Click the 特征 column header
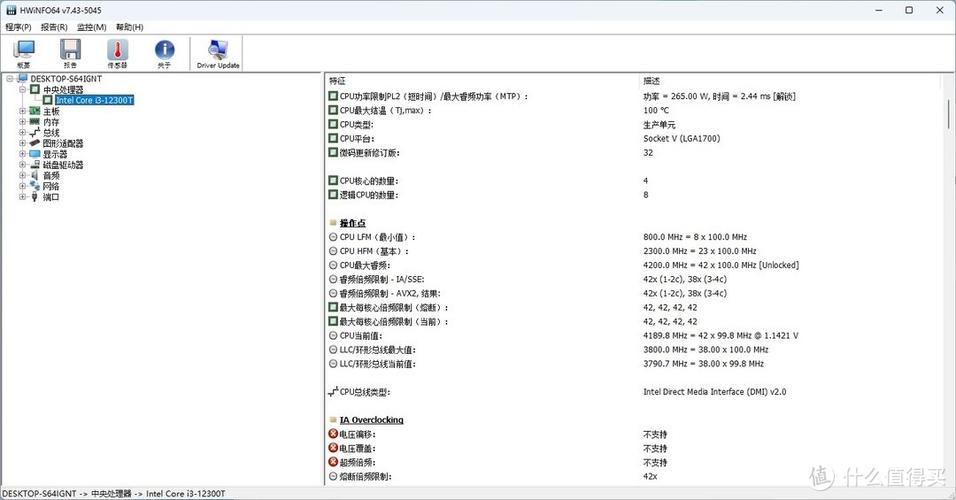956x500 pixels. coord(482,80)
